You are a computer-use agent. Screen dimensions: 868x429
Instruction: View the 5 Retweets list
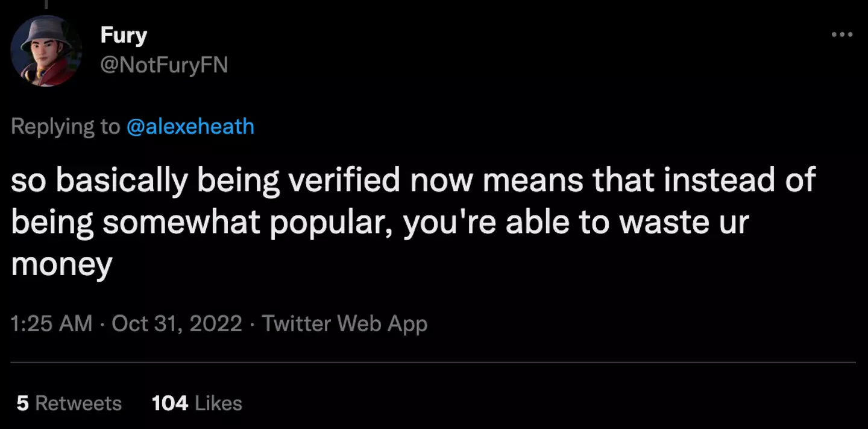pyautogui.click(x=69, y=403)
